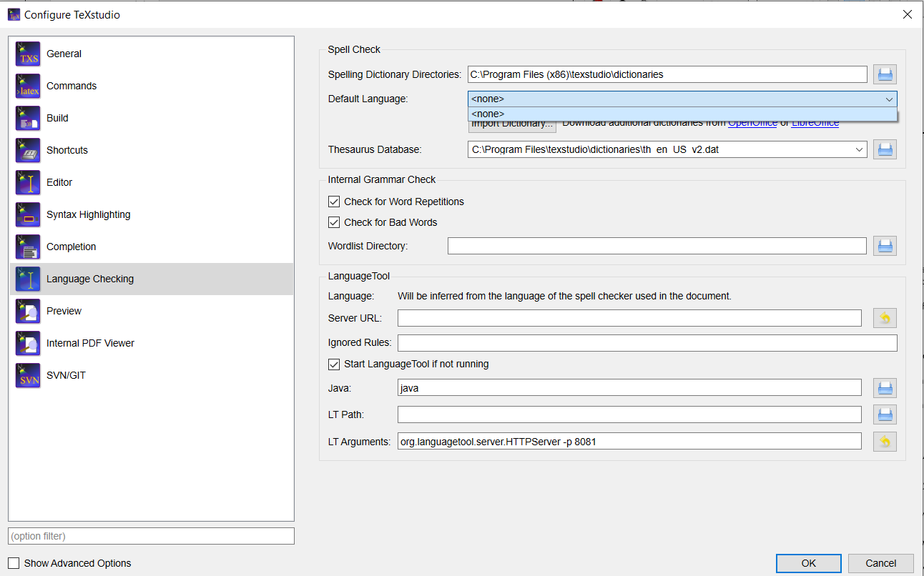Disable Check for Bad Words
The width and height of the screenshot is (924, 576).
334,222
